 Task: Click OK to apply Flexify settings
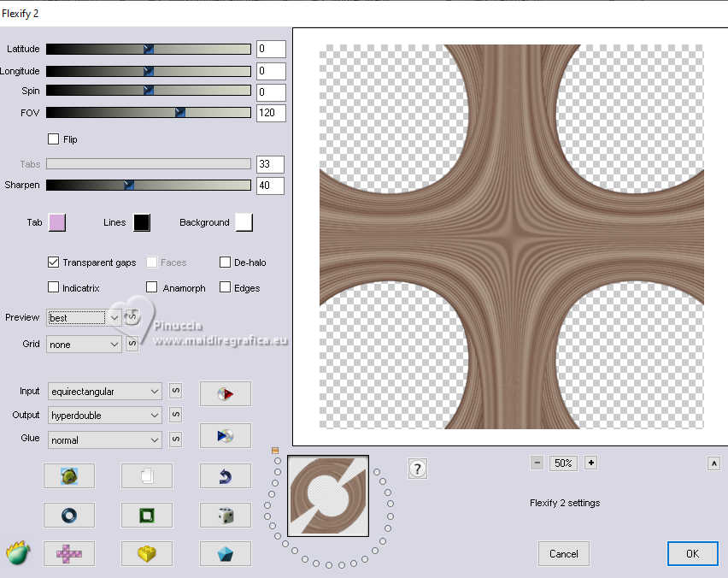click(692, 553)
